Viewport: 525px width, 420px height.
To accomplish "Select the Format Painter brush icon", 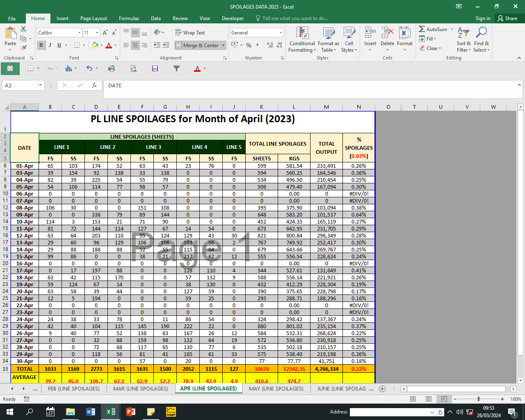I will click(23, 48).
